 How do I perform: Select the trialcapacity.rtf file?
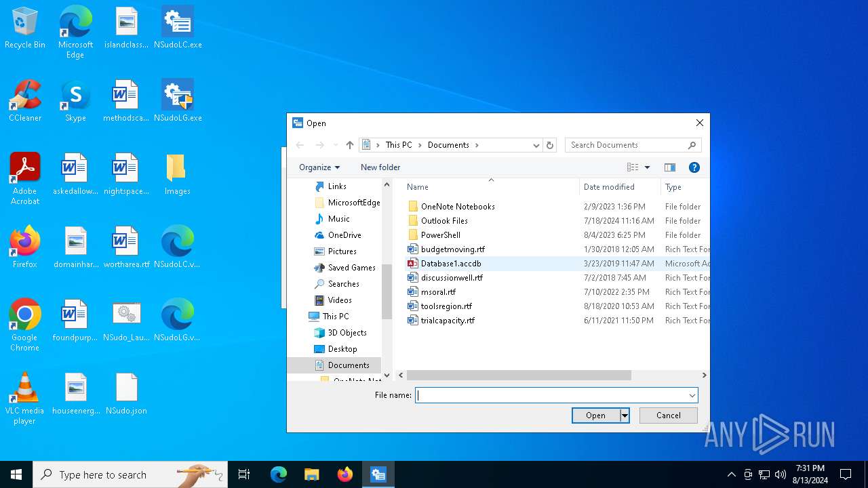(448, 321)
